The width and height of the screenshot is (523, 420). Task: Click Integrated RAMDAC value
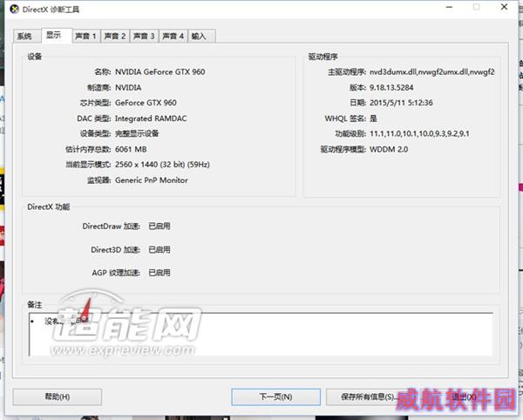151,119
